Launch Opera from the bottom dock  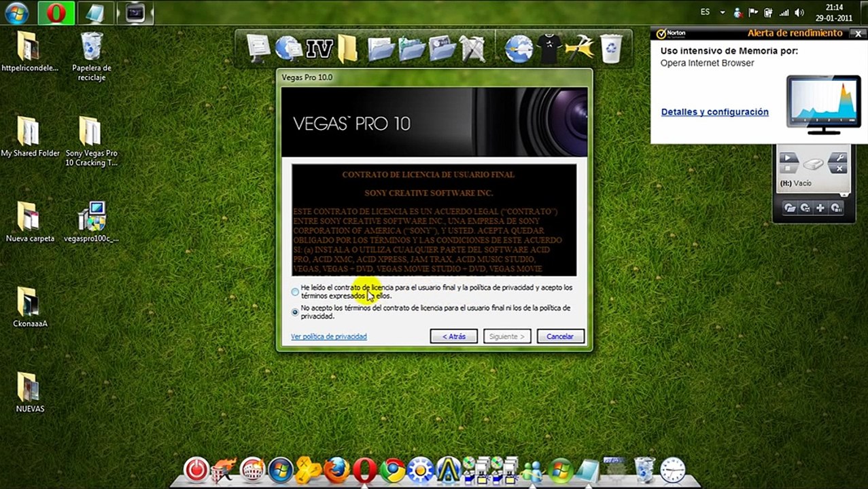[364, 470]
